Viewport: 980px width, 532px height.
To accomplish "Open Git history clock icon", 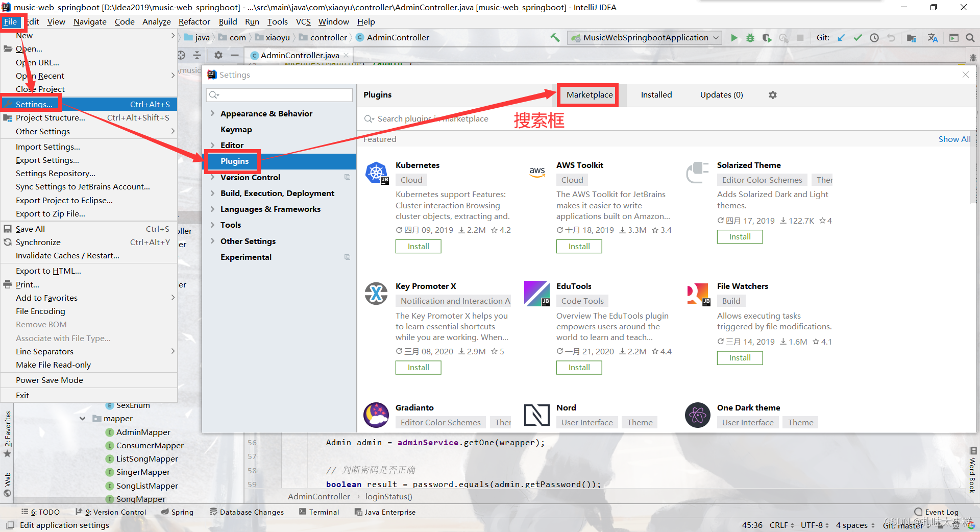I will pyautogui.click(x=874, y=38).
